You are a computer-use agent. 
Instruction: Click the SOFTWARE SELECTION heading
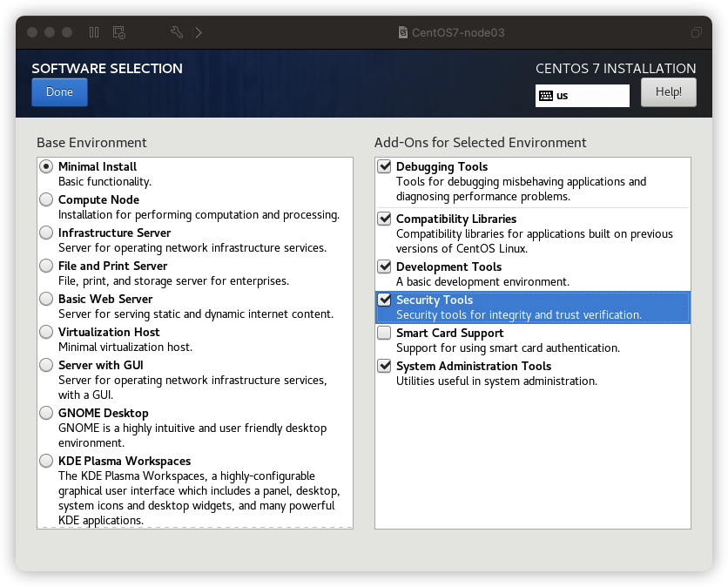coord(107,68)
